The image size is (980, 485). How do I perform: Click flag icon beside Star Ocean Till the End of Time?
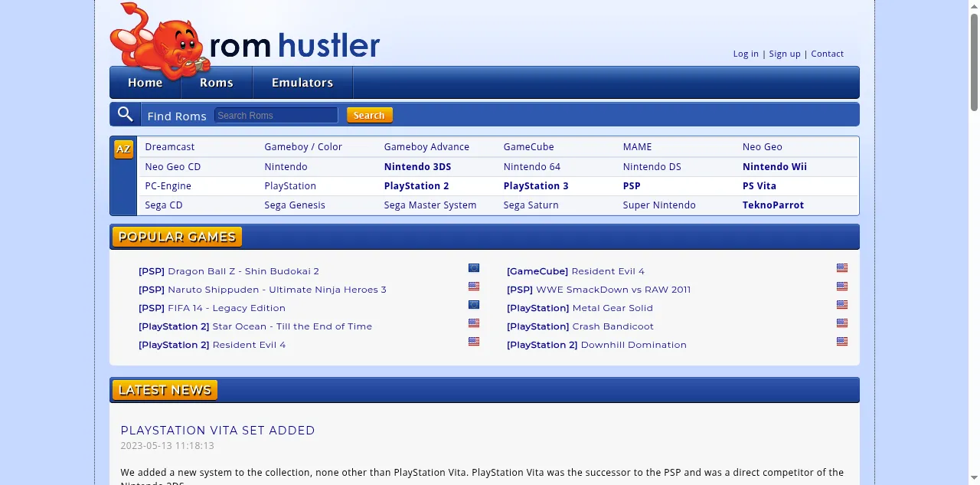[474, 323]
